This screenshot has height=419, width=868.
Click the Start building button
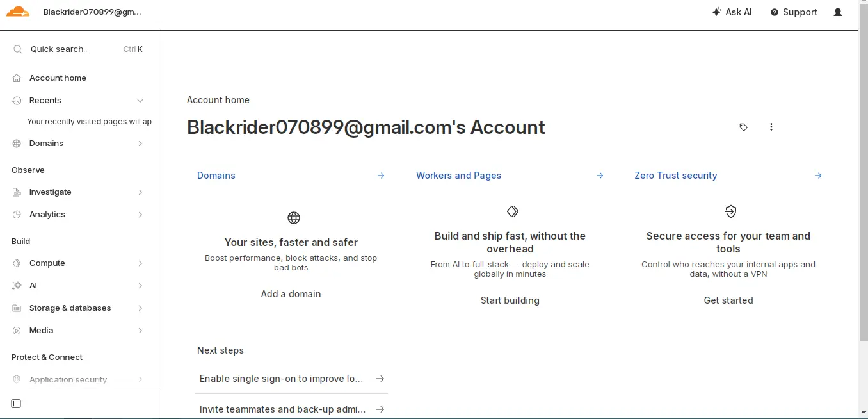510,300
